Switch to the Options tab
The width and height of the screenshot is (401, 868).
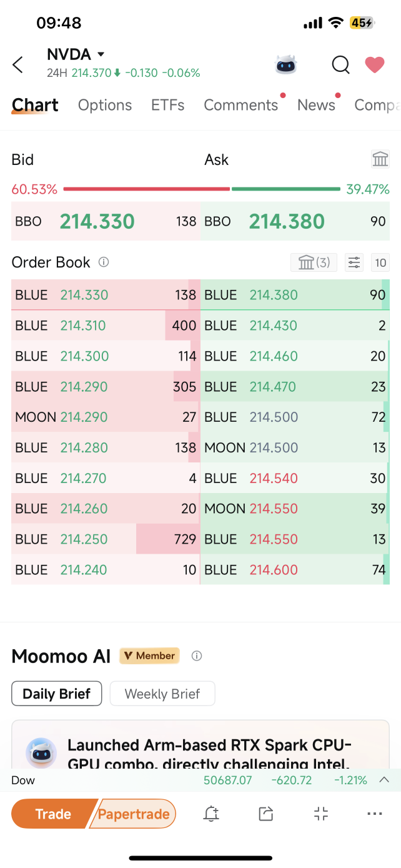click(x=105, y=105)
